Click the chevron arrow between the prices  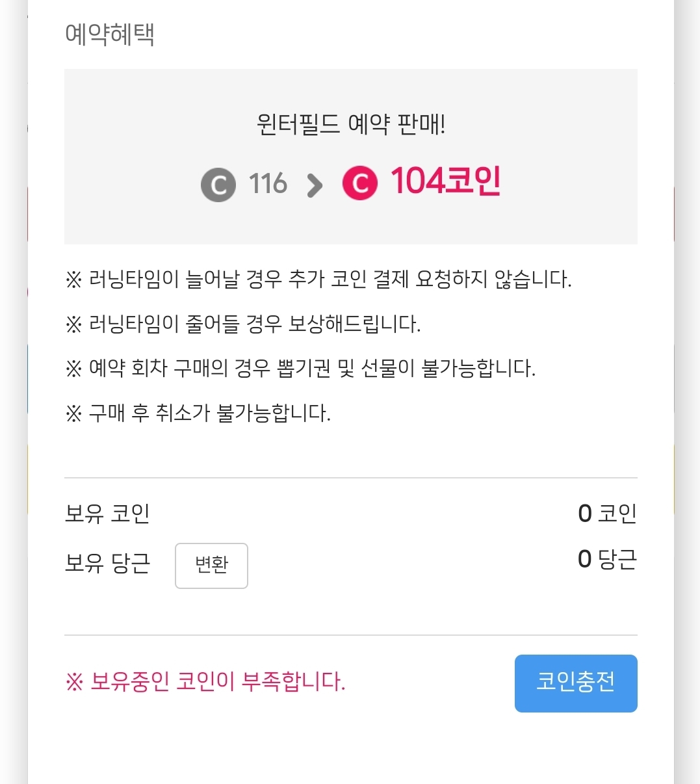coord(315,185)
